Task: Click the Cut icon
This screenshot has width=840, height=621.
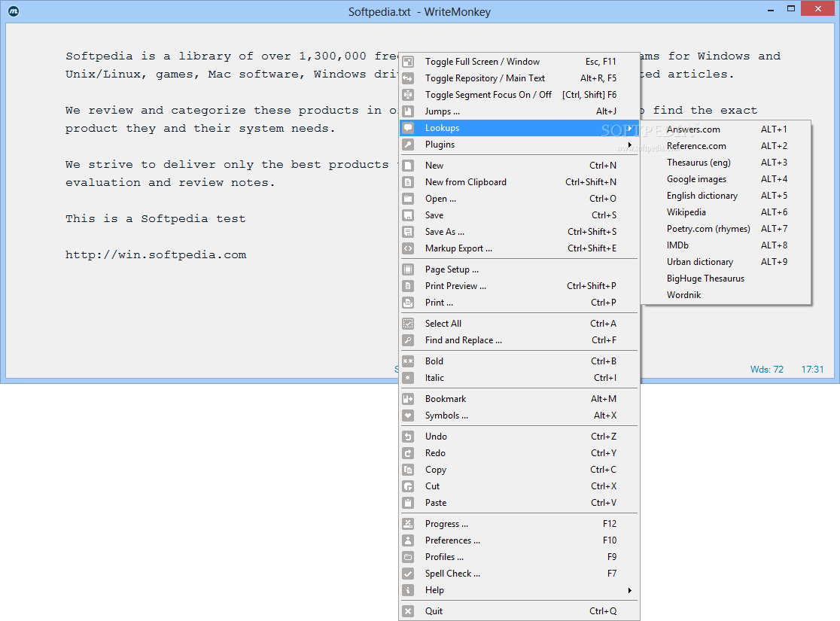Action: [x=408, y=486]
